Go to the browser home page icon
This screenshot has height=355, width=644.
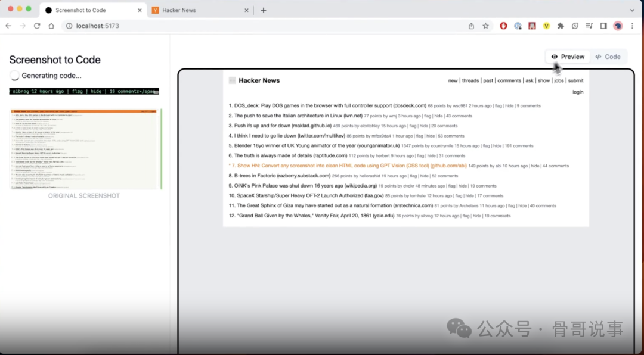pyautogui.click(x=51, y=26)
